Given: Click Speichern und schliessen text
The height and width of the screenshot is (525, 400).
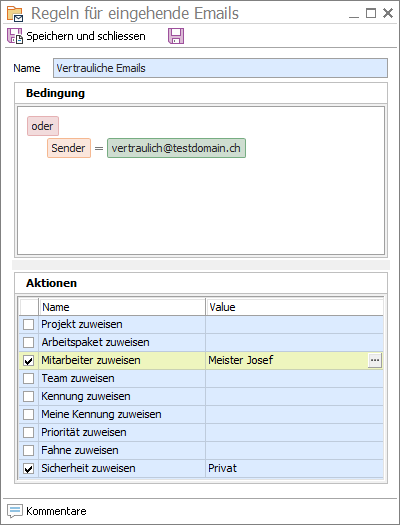Looking at the screenshot, I should tap(86, 36).
